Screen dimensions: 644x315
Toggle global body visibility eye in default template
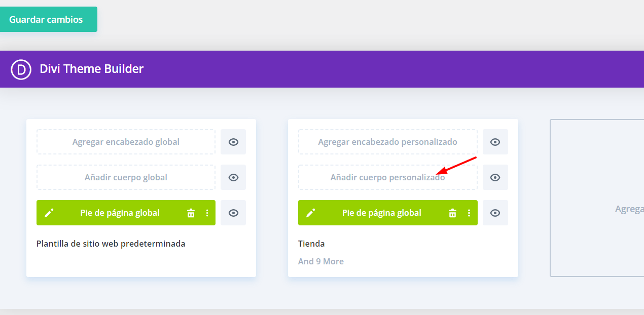tap(233, 177)
